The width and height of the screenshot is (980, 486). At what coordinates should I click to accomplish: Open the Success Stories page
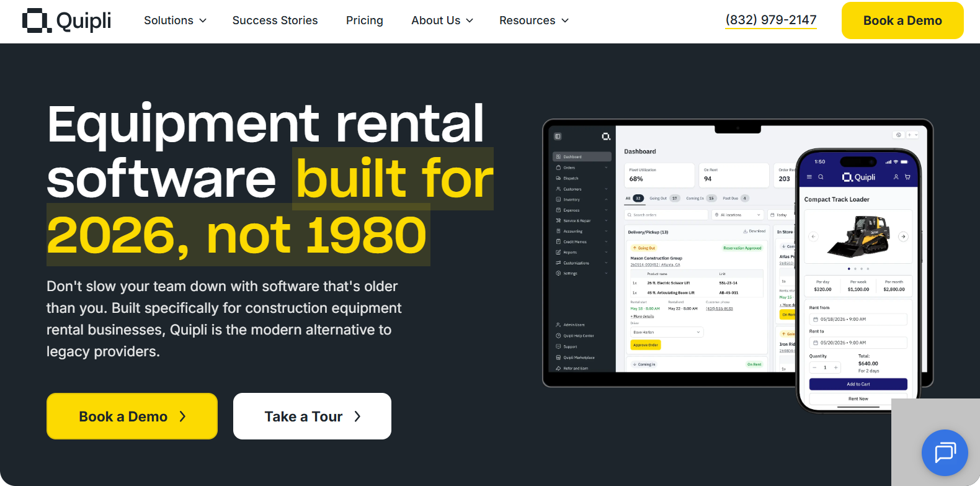(x=275, y=20)
